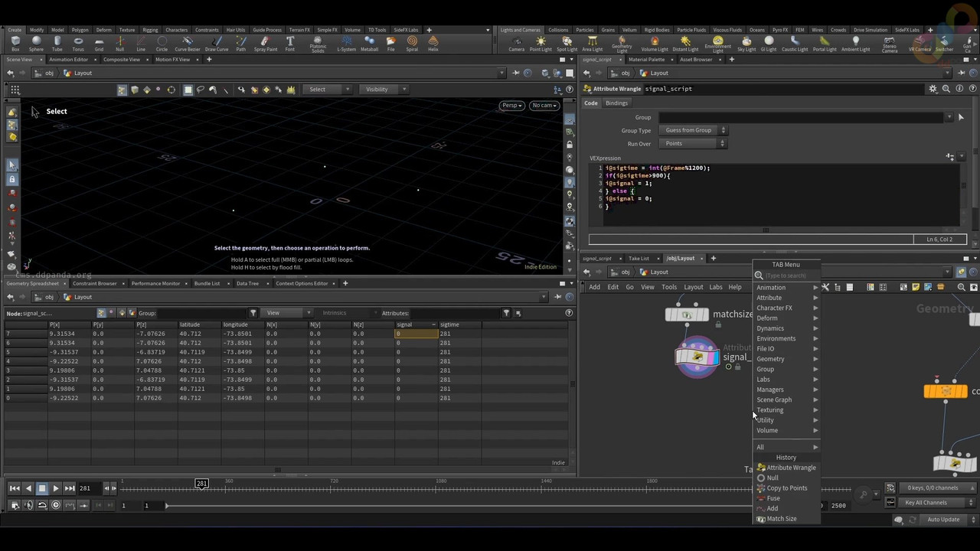
Task: Choose Match Size from history list
Action: (786, 519)
